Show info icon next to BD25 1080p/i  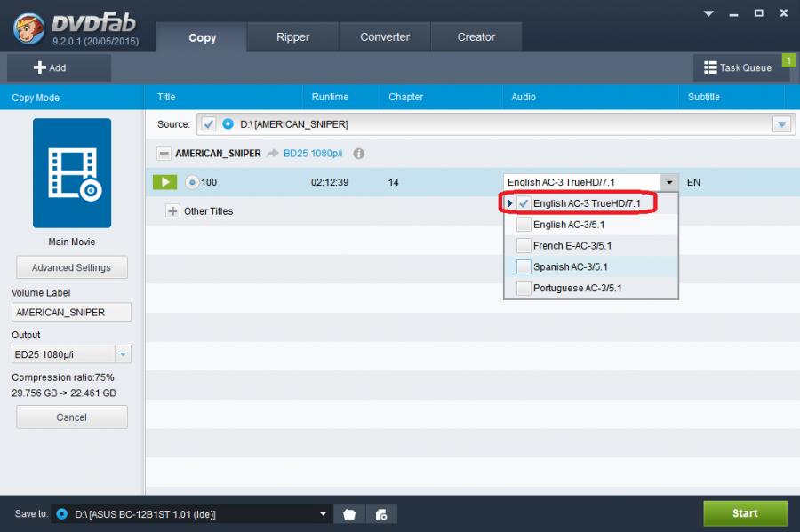click(x=359, y=154)
